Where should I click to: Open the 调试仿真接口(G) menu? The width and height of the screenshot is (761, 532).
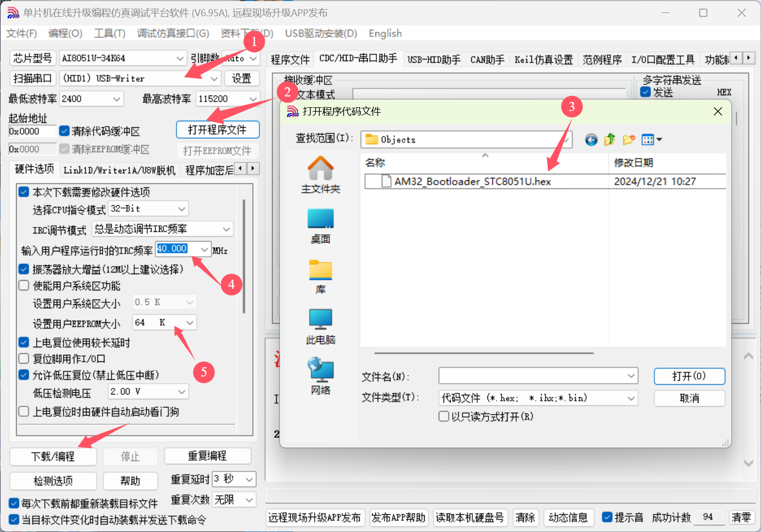(x=173, y=34)
